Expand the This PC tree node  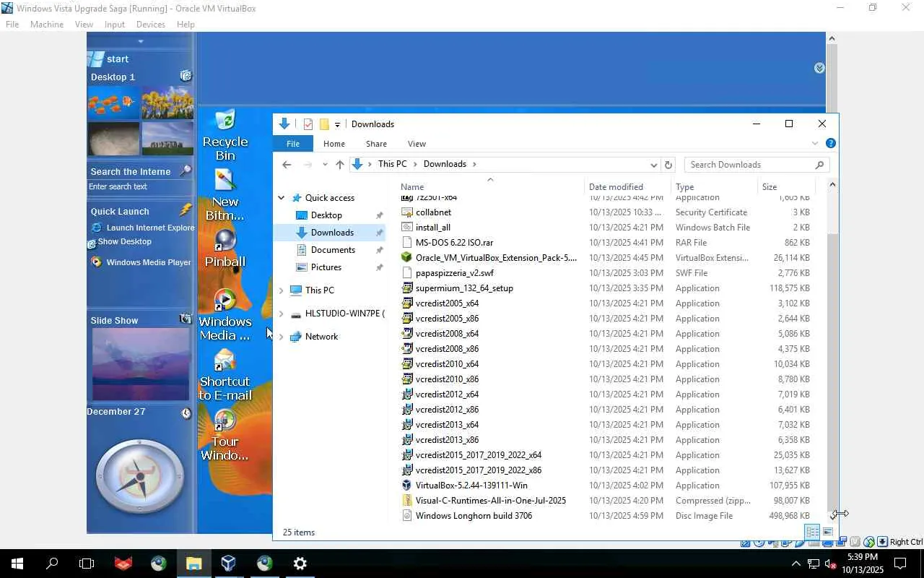[x=282, y=290]
